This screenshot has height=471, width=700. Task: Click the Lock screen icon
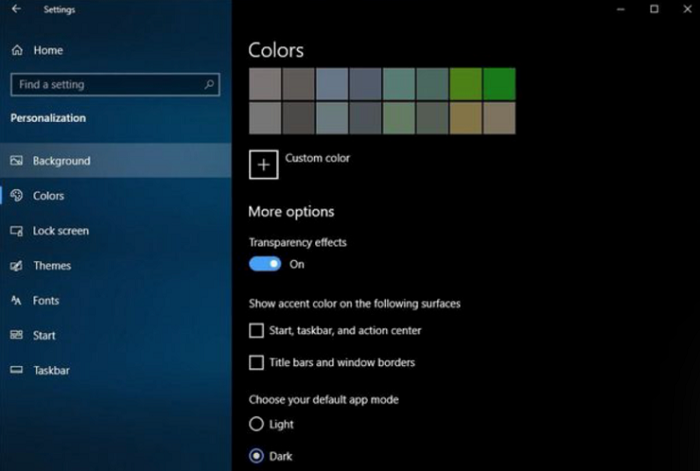pyautogui.click(x=17, y=231)
